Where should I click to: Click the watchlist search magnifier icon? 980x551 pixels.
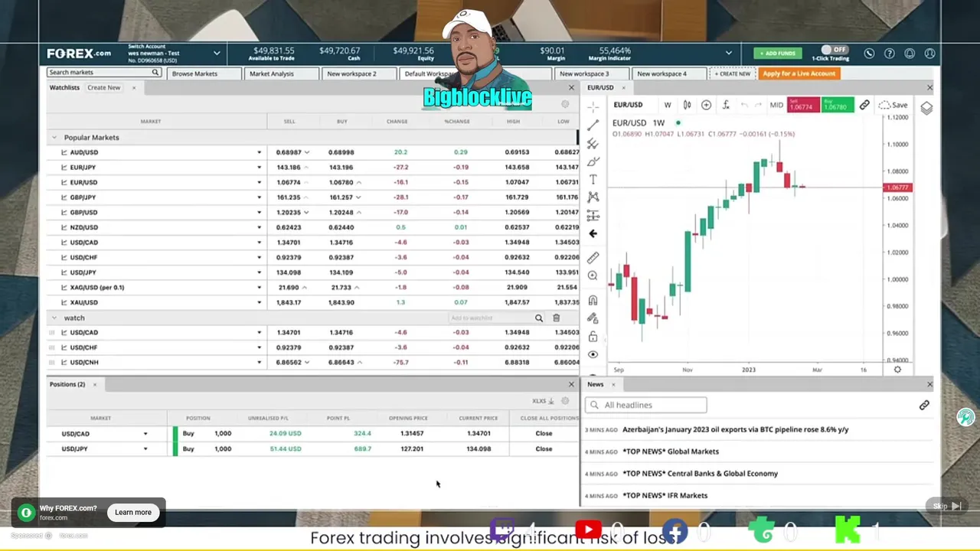539,318
